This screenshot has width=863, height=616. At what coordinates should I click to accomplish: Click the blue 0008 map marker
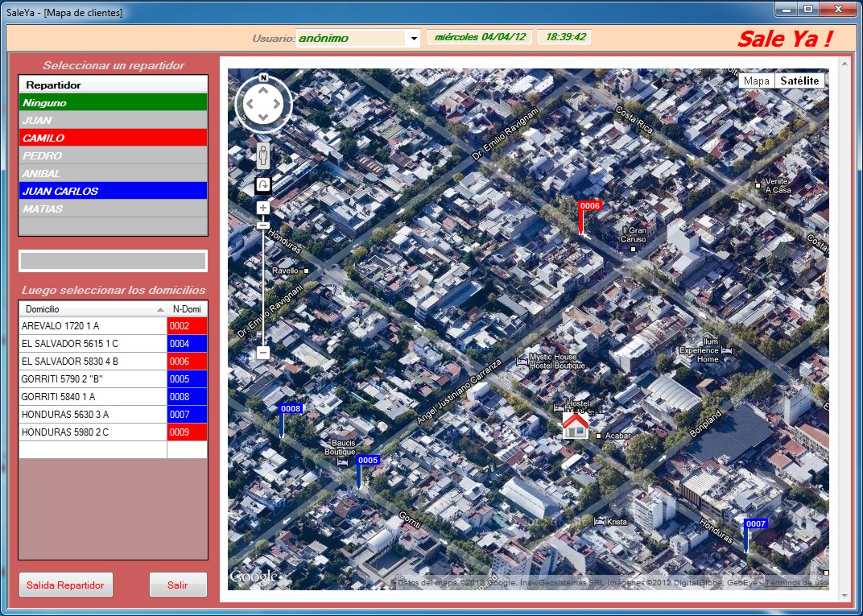click(x=290, y=408)
